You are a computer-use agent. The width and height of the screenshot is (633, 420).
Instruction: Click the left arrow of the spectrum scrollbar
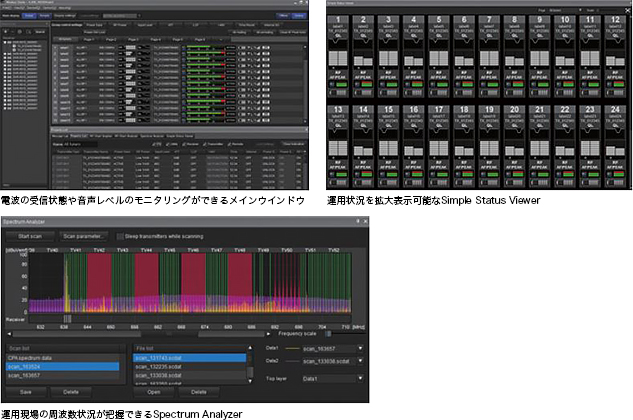[9, 334]
